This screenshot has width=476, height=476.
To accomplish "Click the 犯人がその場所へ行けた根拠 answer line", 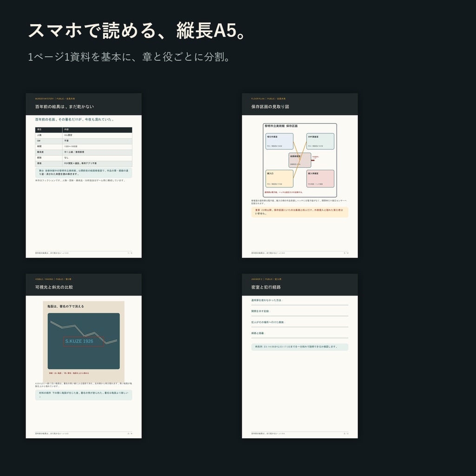I will point(300,323).
